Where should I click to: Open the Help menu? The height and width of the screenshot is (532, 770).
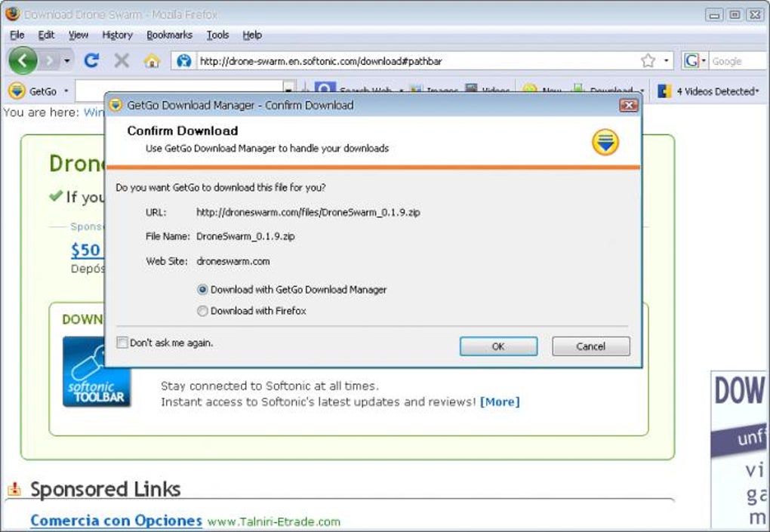[x=252, y=35]
